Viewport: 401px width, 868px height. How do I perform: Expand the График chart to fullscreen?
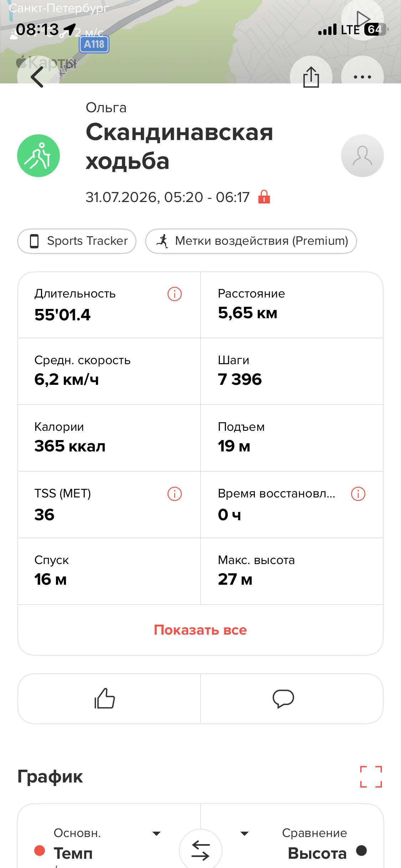[x=371, y=776]
